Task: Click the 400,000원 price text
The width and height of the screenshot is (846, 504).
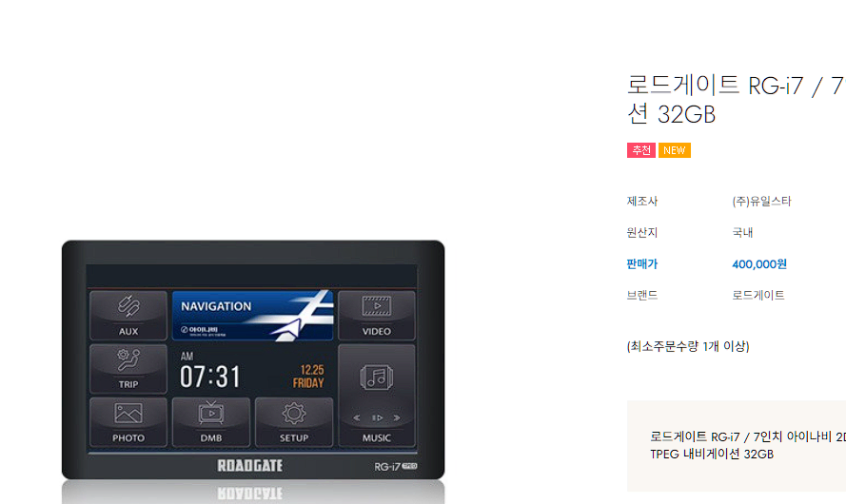Action: point(759,264)
